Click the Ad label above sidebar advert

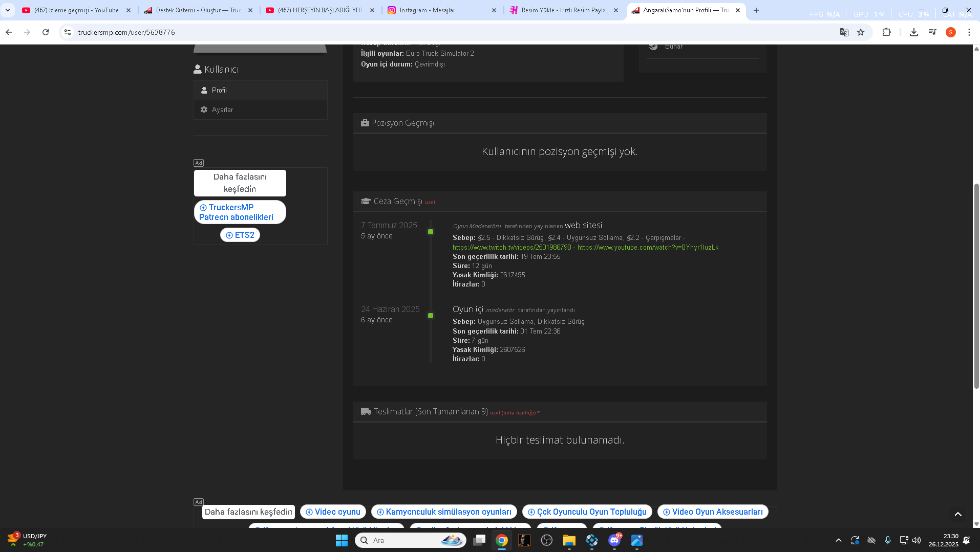pyautogui.click(x=199, y=163)
